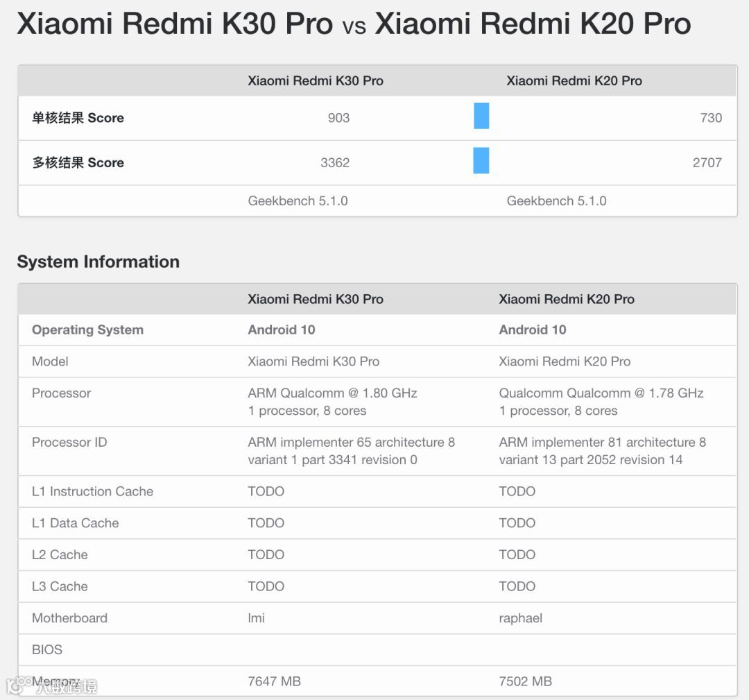Click K30 Pro TODO in L1 Instruction Cache row
The height and width of the screenshot is (700, 749).
pos(266,492)
